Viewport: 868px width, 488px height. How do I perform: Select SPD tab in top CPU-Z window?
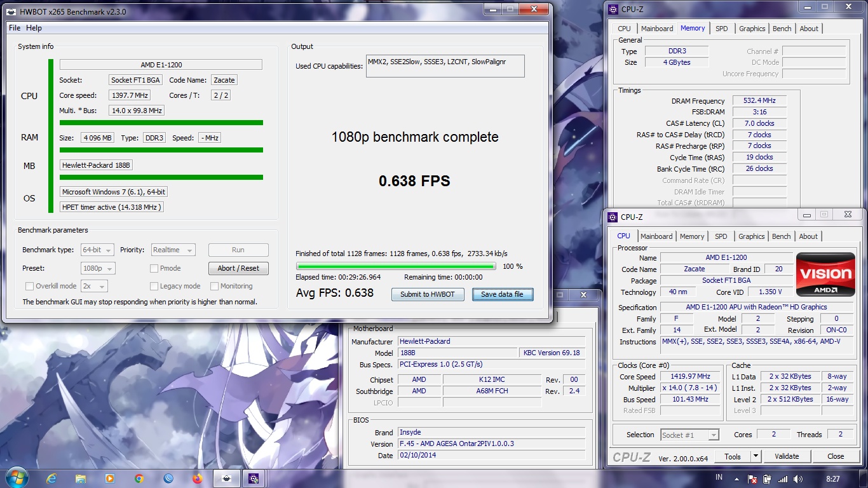722,29
